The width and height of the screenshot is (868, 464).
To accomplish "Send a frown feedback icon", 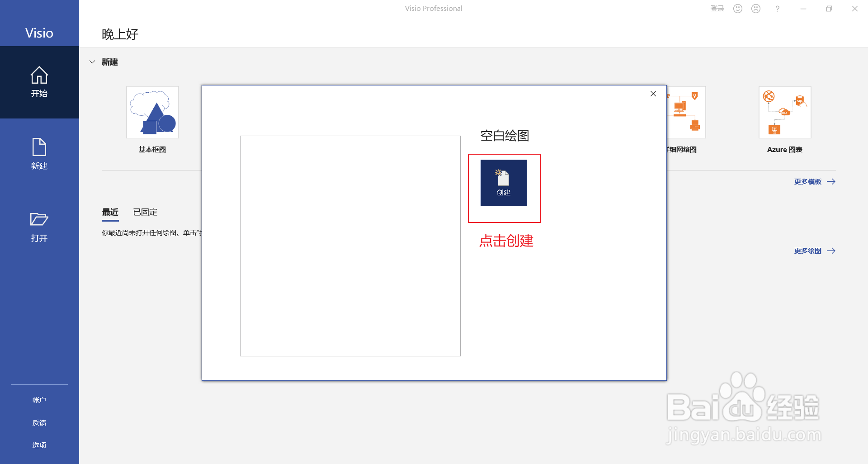I will click(756, 9).
